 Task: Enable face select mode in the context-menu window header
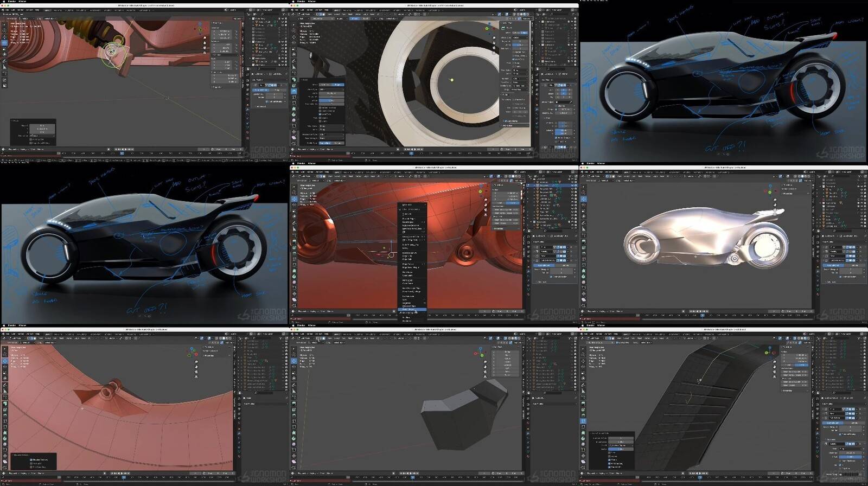324,176
